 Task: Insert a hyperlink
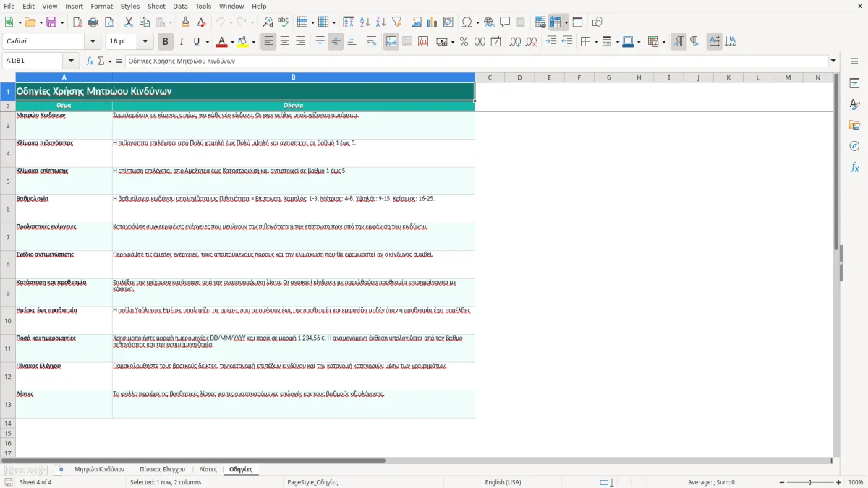coord(490,22)
